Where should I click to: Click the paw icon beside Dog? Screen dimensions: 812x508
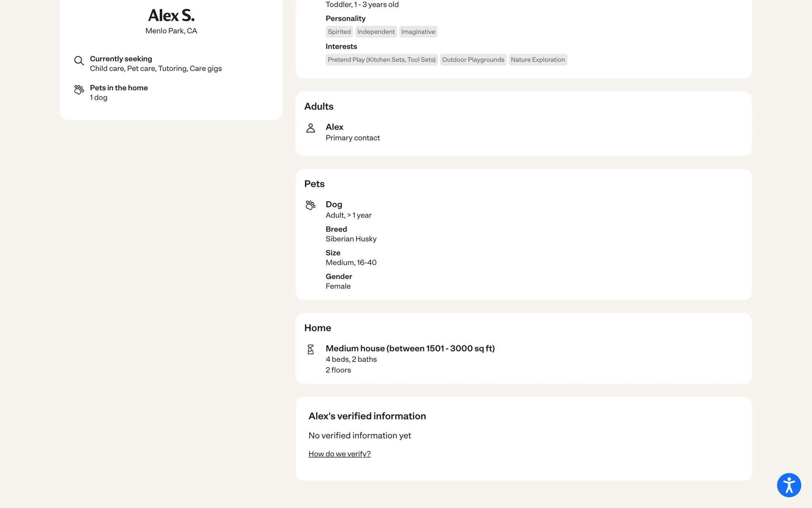click(310, 205)
